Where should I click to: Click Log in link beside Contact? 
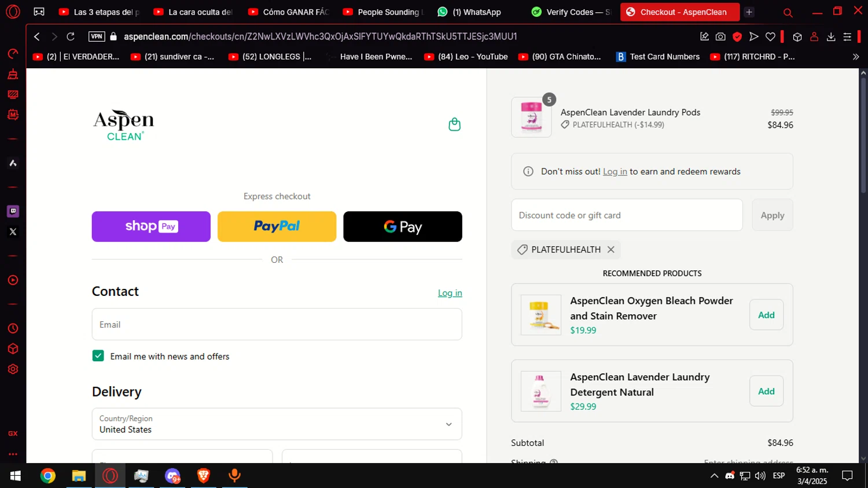pyautogui.click(x=450, y=293)
